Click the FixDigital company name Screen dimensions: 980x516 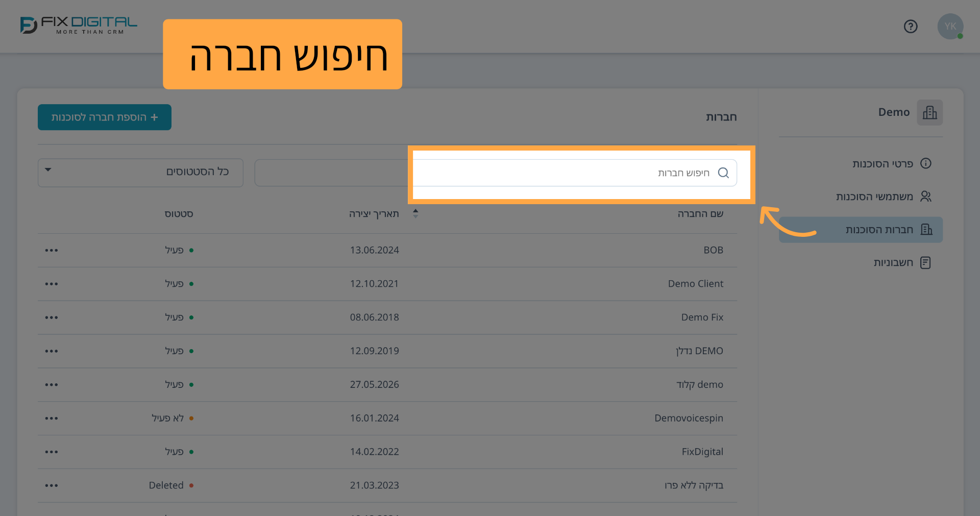click(702, 452)
